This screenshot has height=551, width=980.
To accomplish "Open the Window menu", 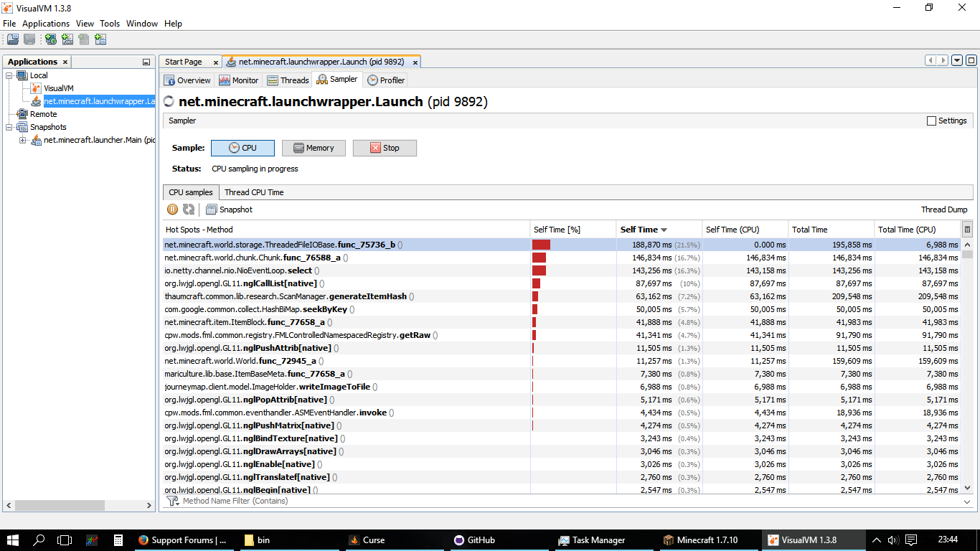I will [142, 24].
